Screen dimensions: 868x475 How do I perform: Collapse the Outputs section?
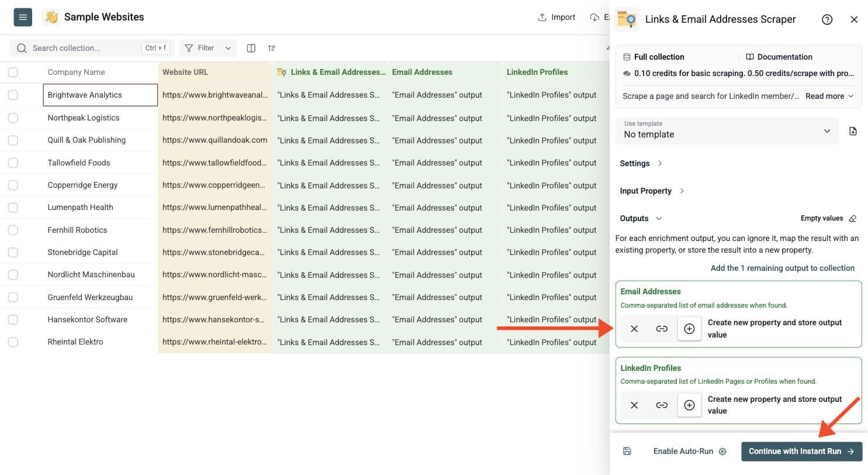641,218
